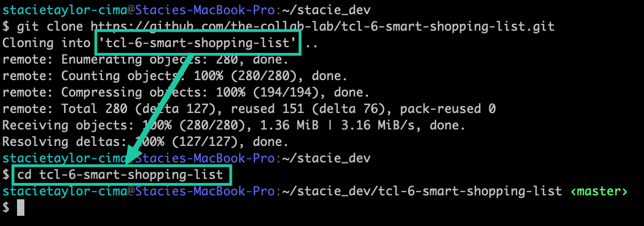Viewport: 644px width, 226px height.
Task: Click the dollar sign before the cd command
Action: [6, 175]
